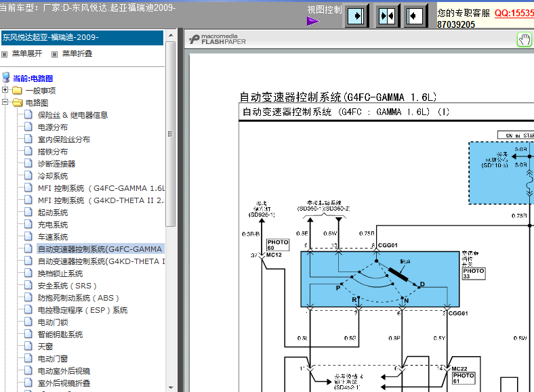Expand the 一般事项 folder
The height and width of the screenshot is (392, 534).
tap(5, 90)
